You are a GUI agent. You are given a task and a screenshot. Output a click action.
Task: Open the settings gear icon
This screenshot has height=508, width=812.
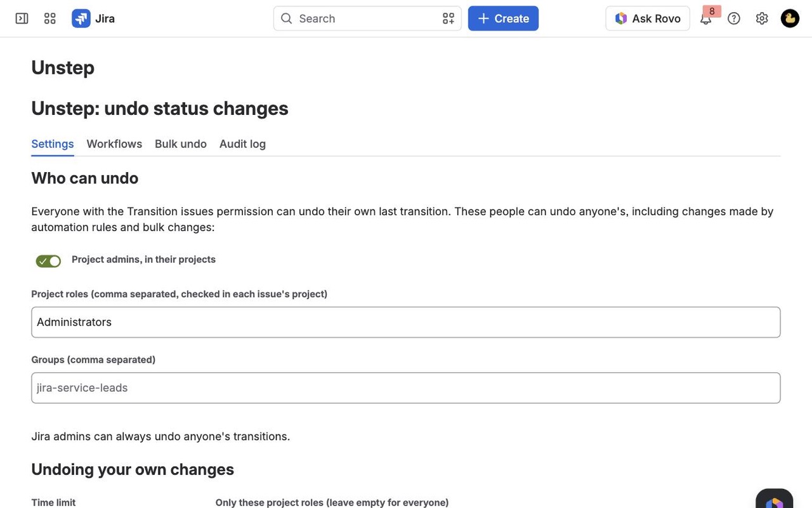point(762,18)
